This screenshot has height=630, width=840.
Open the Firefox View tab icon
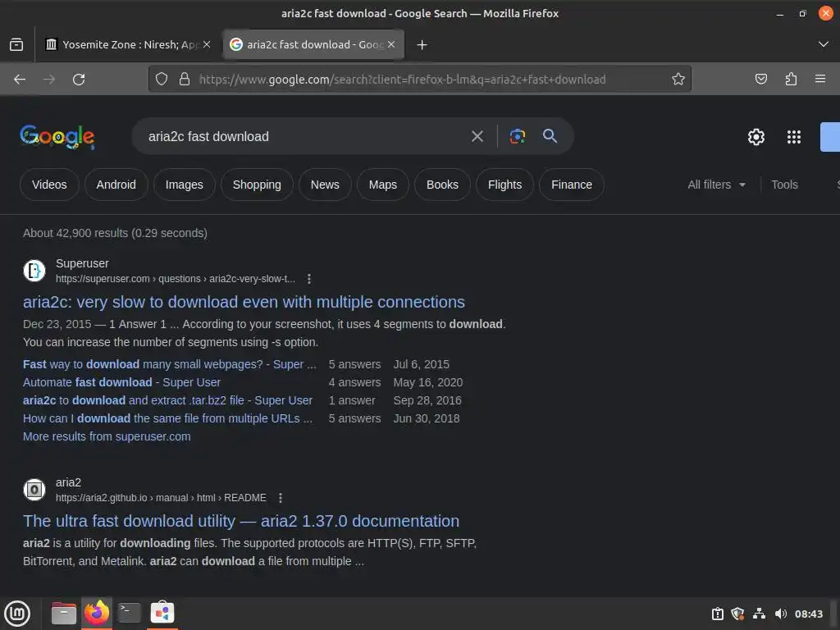tap(16, 44)
